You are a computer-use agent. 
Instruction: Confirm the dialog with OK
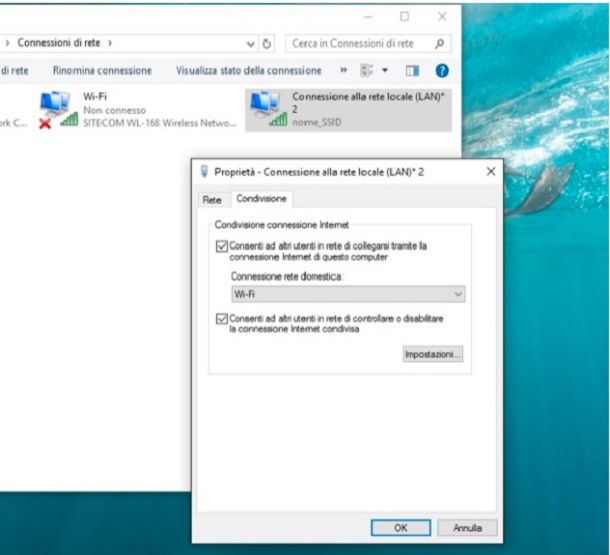[x=401, y=528]
